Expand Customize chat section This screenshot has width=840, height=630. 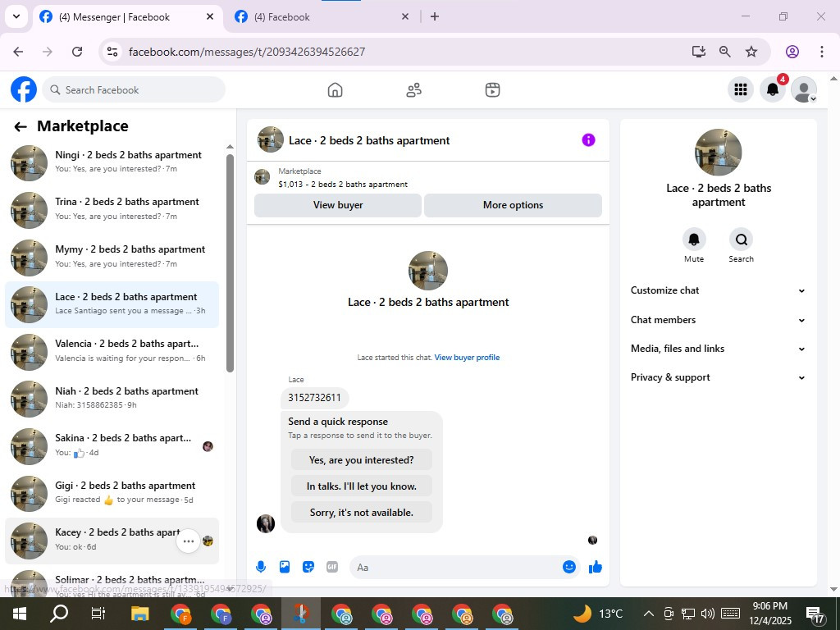[x=718, y=290]
